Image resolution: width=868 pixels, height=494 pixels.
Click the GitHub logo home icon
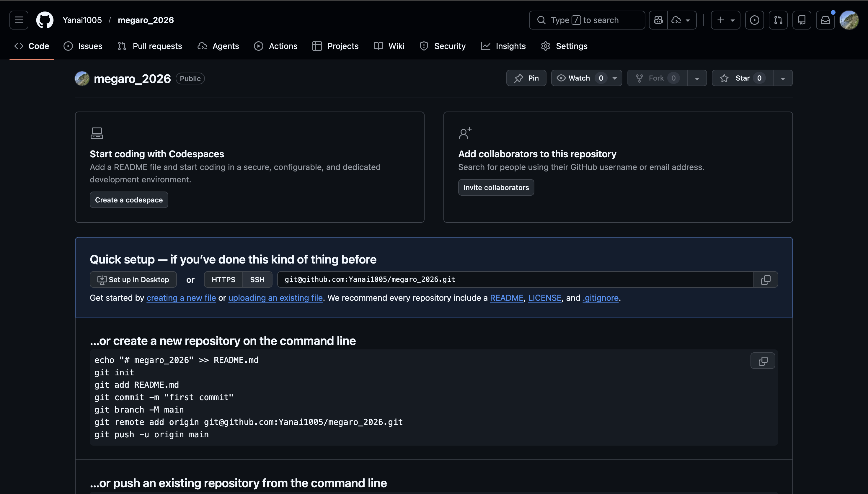pyautogui.click(x=45, y=20)
